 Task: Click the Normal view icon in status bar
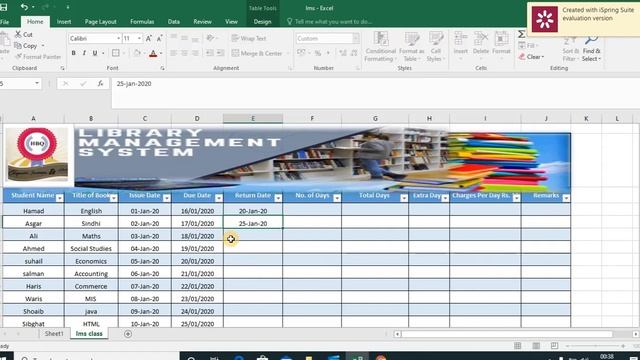pyautogui.click(x=518, y=346)
